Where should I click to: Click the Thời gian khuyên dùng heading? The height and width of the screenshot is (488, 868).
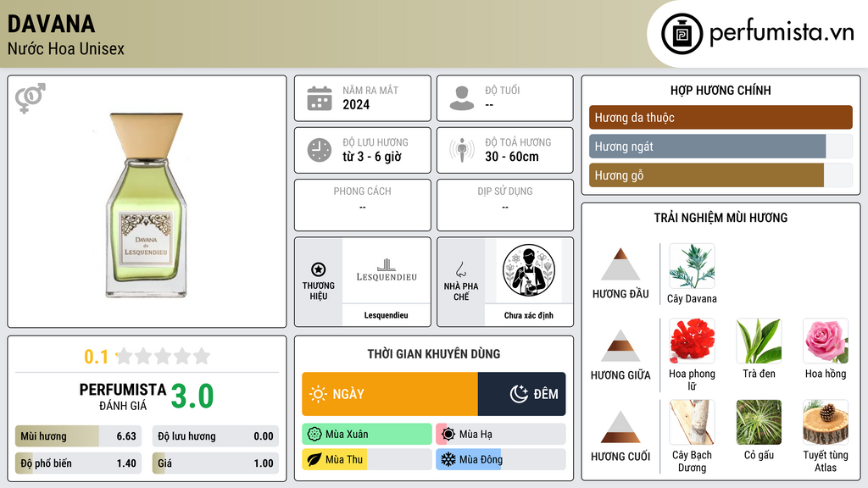coord(434,354)
